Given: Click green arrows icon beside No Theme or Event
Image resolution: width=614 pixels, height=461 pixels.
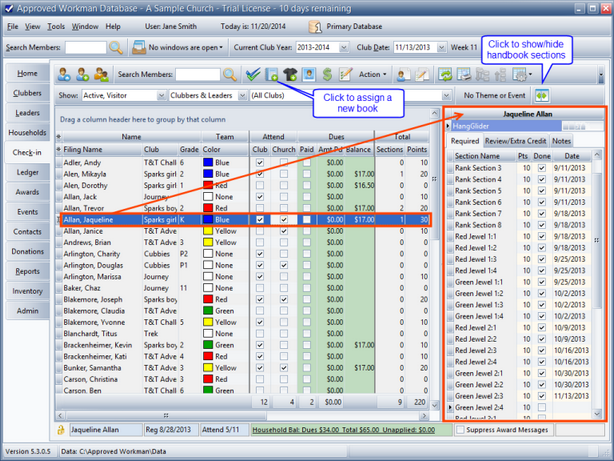Looking at the screenshot, I should pos(543,95).
